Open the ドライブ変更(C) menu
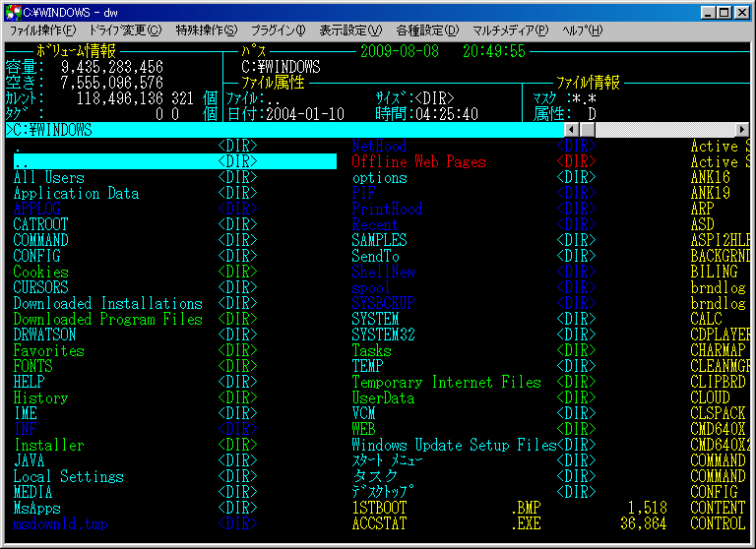Screen dimensions: 756x549 (x=125, y=30)
